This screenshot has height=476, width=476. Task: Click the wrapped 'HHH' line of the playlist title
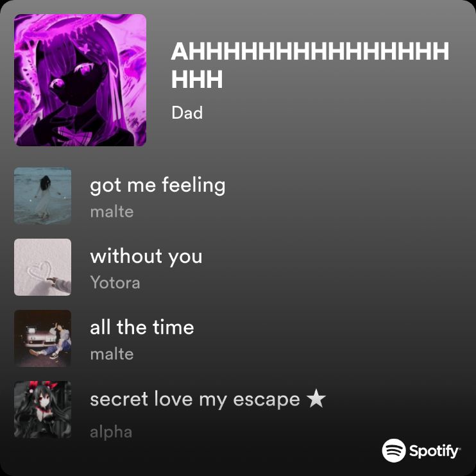(x=197, y=80)
